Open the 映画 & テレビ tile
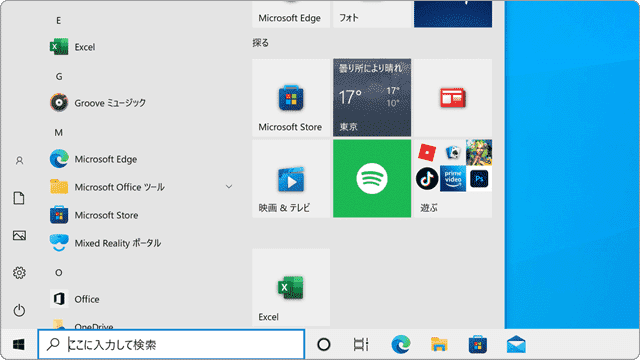 (291, 178)
